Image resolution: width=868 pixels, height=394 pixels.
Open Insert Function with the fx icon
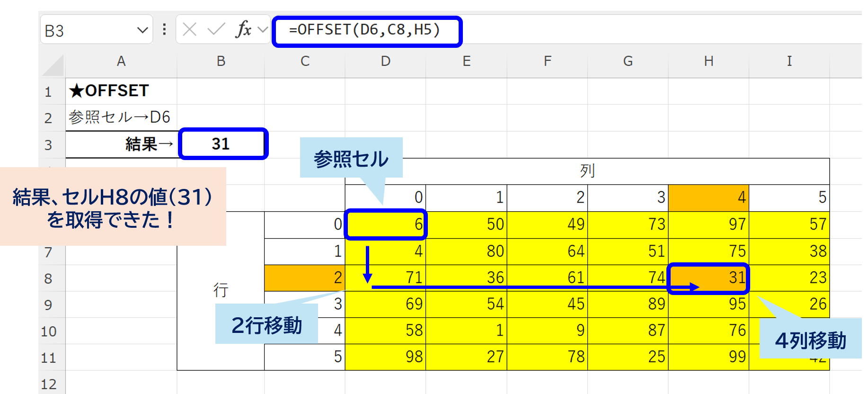243,30
